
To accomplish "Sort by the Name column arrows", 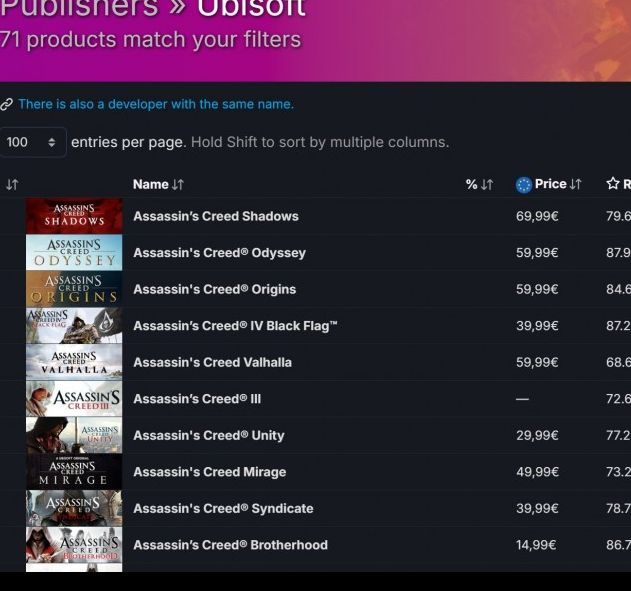I will (178, 184).
